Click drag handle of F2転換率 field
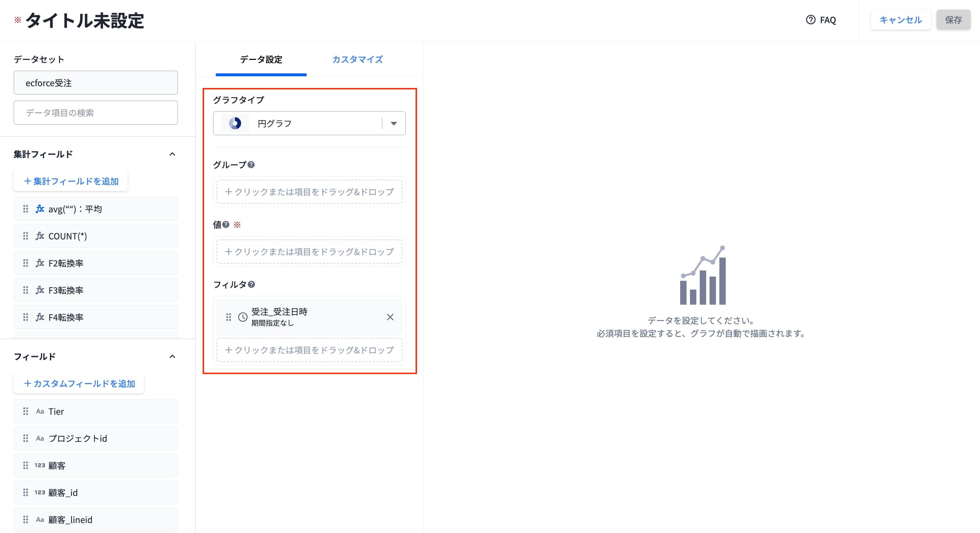This screenshot has width=980, height=533. 26,263
